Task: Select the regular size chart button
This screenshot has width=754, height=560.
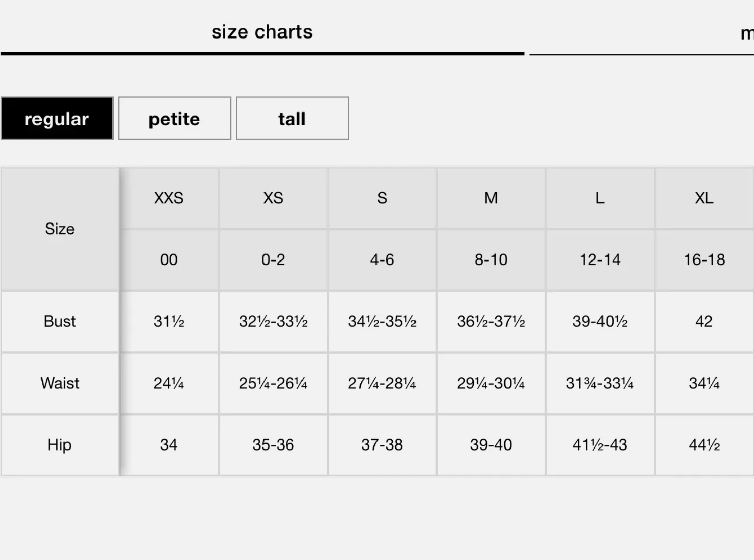Action: [x=57, y=119]
